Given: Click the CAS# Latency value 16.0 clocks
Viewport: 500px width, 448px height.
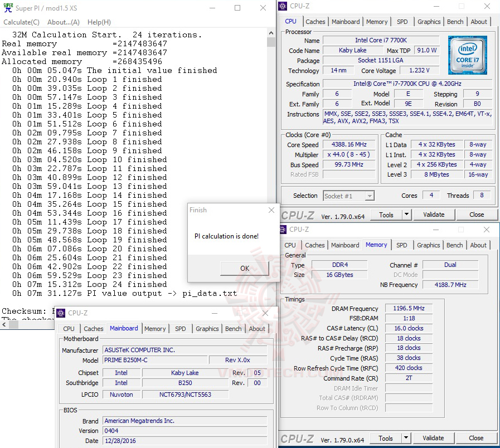Looking at the screenshot, I should (x=409, y=328).
